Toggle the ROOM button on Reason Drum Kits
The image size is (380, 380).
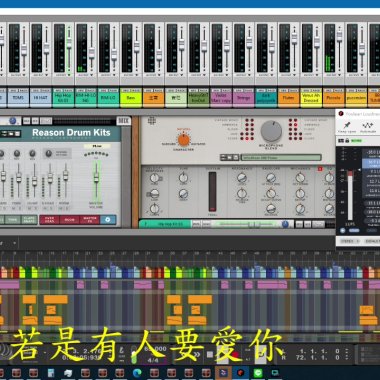69,220
